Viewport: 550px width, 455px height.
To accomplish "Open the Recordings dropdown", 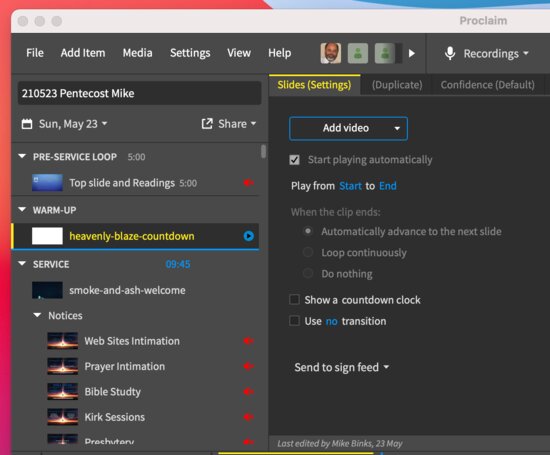I will tap(496, 54).
